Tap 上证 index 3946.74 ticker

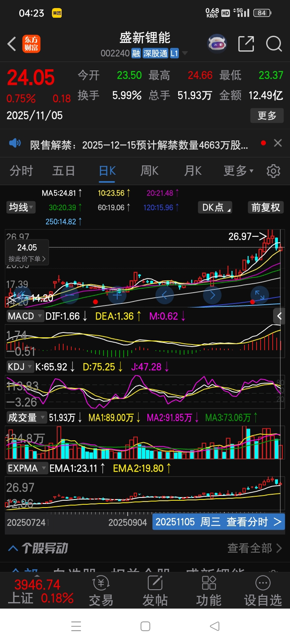pos(40,591)
